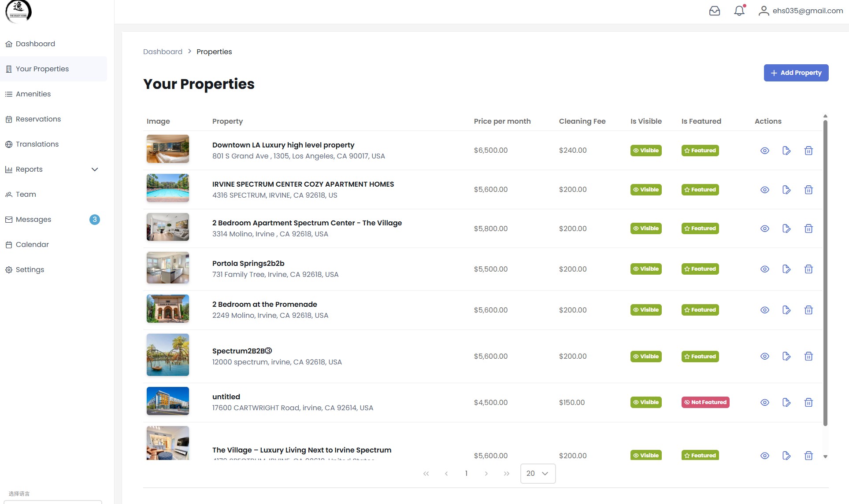Open Messages in the sidebar
This screenshot has width=849, height=504.
click(33, 220)
